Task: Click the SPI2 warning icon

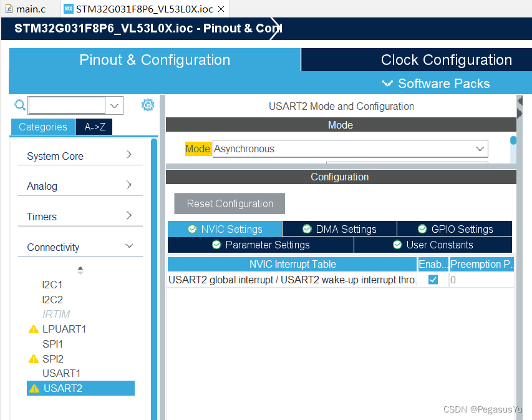Action: click(34, 359)
